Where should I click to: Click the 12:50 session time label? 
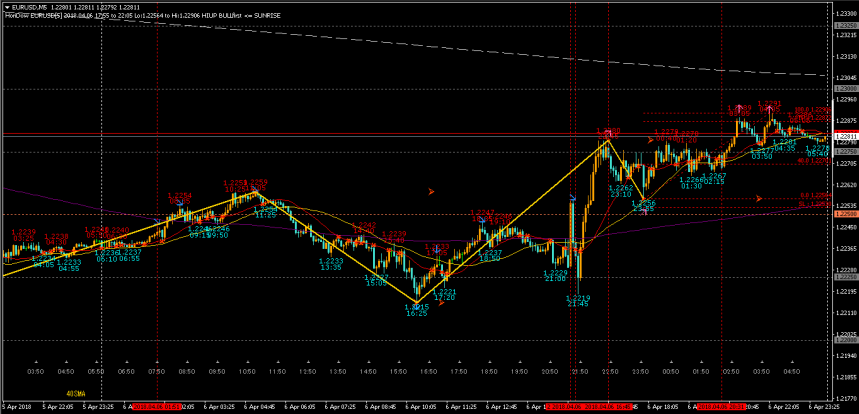coord(308,372)
